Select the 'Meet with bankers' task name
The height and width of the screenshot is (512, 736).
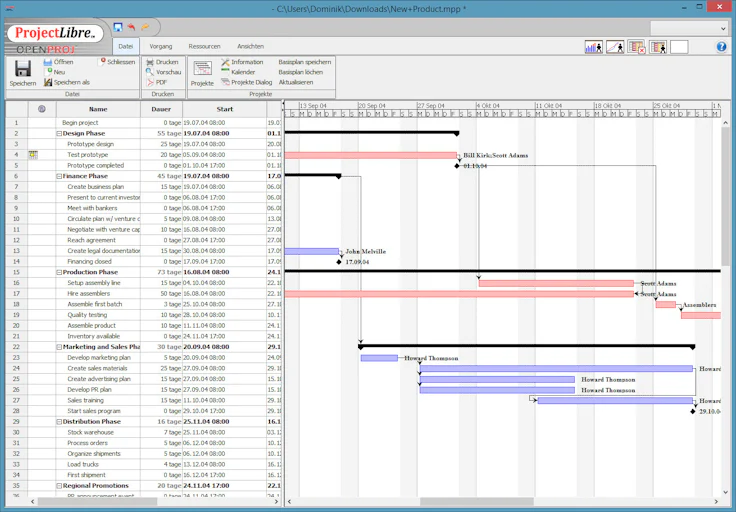tap(92, 208)
